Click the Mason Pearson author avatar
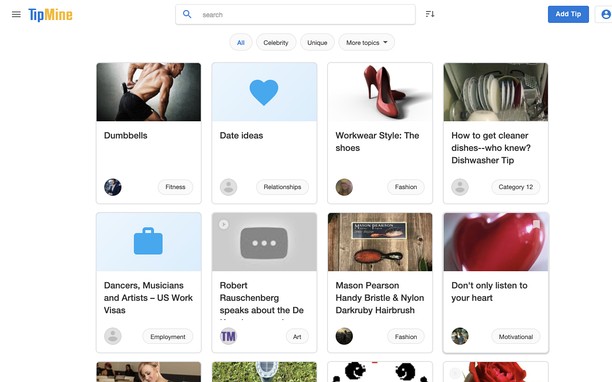This screenshot has height=382, width=612. click(x=344, y=336)
